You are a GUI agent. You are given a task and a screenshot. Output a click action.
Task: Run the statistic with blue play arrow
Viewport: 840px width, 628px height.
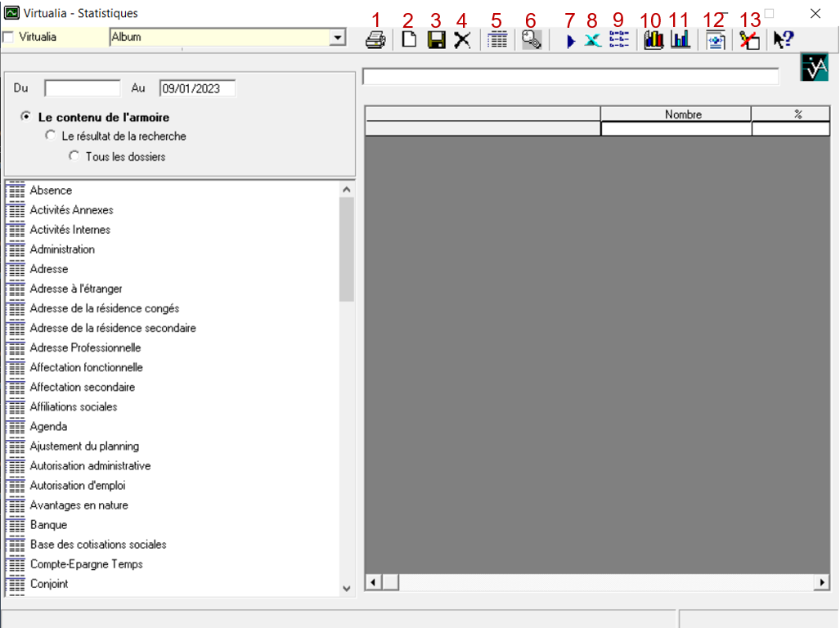click(570, 41)
